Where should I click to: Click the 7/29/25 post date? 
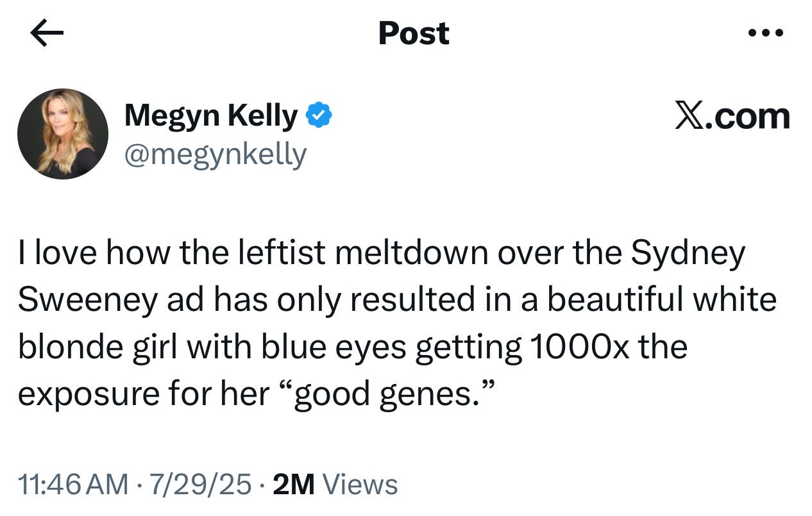point(199,485)
